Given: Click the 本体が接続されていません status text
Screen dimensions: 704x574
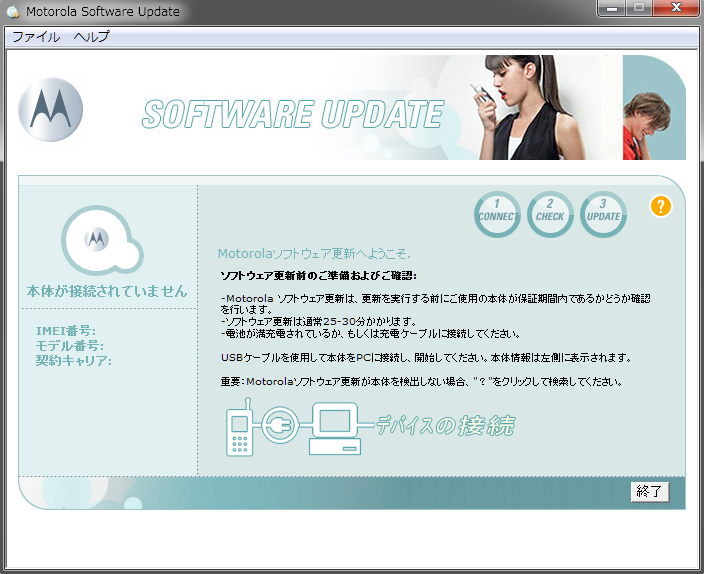Looking at the screenshot, I should [x=107, y=292].
